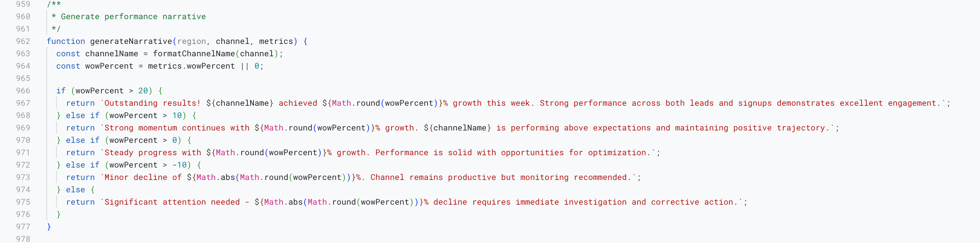Place cursor on 'Outstanding results!' string
The height and width of the screenshot is (243, 980).
click(152, 103)
